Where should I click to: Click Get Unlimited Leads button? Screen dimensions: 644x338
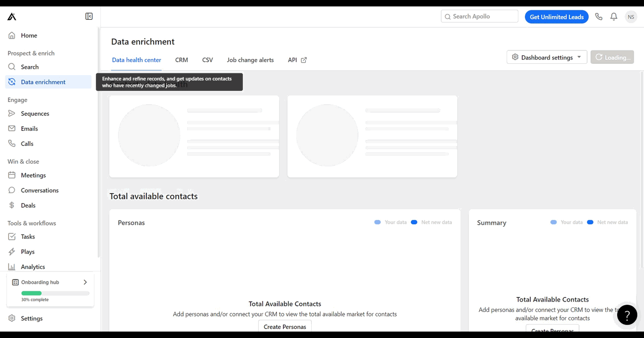(557, 17)
